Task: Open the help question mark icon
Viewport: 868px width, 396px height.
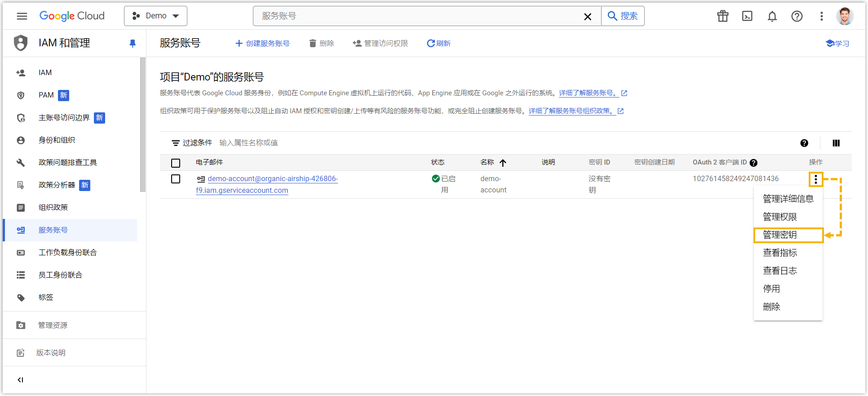Action: [797, 16]
